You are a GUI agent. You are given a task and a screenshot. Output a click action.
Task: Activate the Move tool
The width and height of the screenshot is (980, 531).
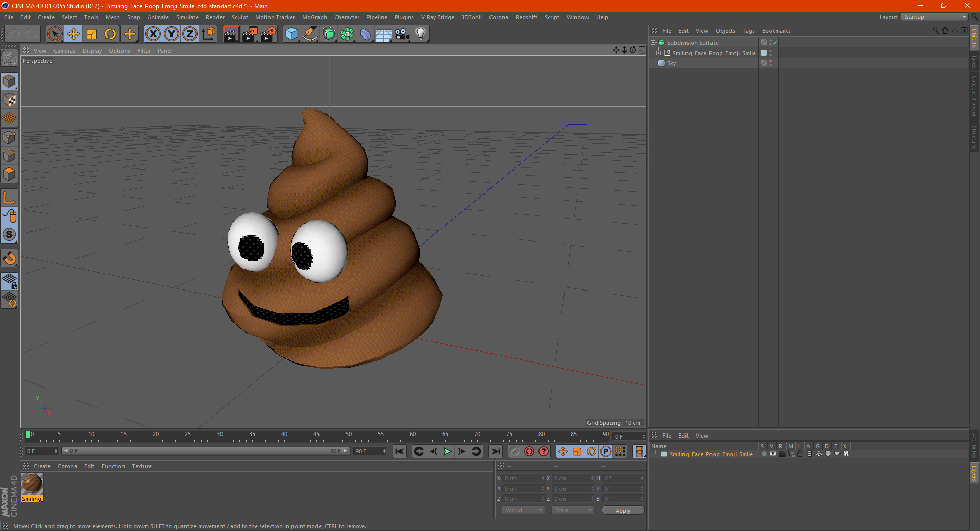point(73,34)
